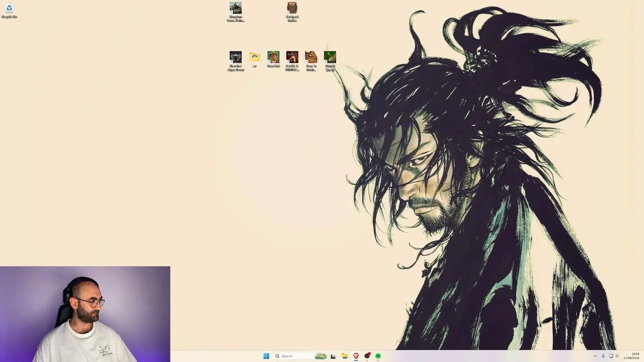Open File Explorer from the taskbar
Screen dimensions: 644x362
tap(345, 356)
